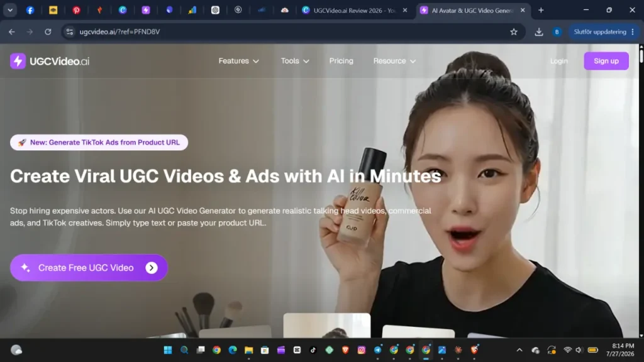The height and width of the screenshot is (362, 644).
Task: Click the UGCVideo.ai logo
Action: pos(50,61)
